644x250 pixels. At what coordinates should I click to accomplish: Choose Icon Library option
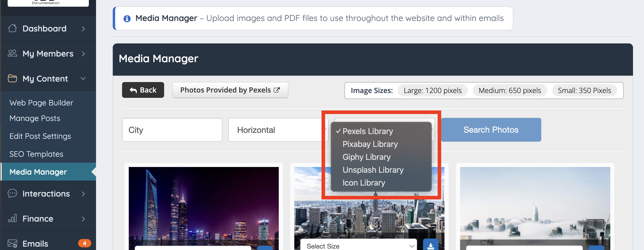coord(381,183)
